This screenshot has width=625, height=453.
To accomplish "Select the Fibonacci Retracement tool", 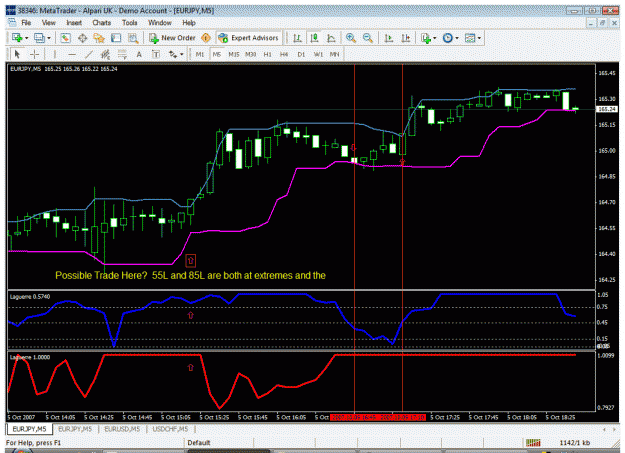I will click(x=122, y=54).
